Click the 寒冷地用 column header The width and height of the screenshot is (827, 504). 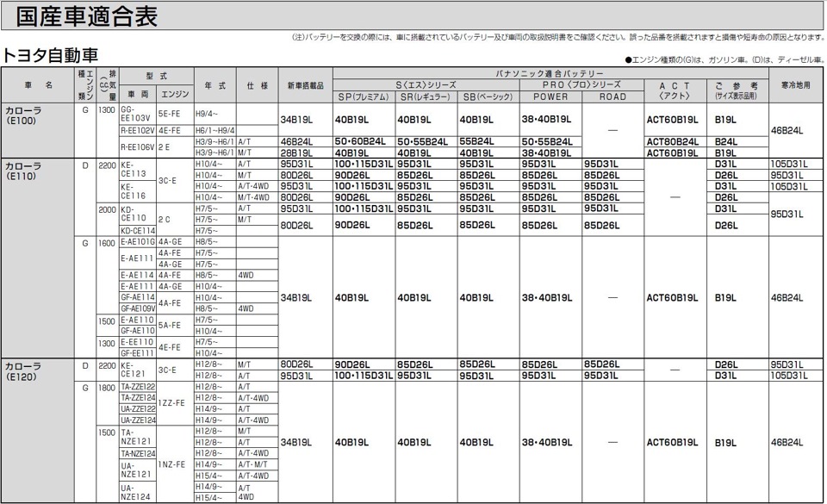point(796,85)
